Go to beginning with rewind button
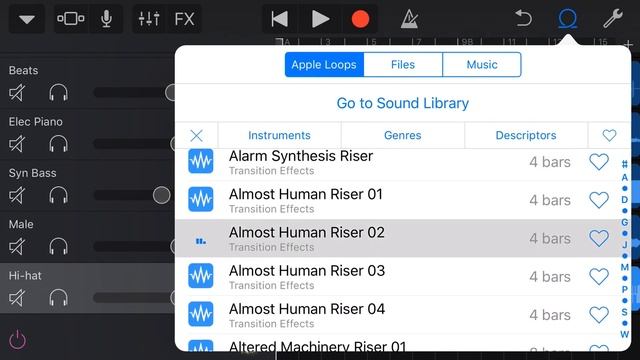Screen dimensions: 640x360 280,19
